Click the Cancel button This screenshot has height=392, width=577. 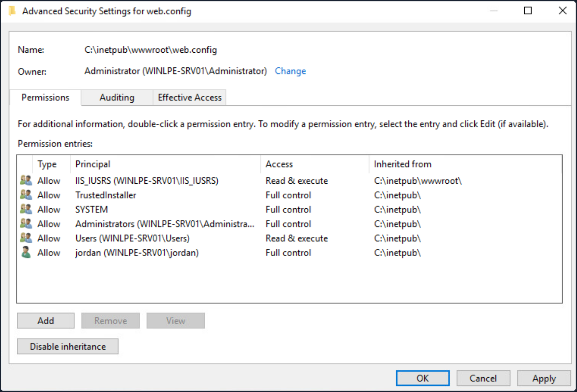coord(483,378)
